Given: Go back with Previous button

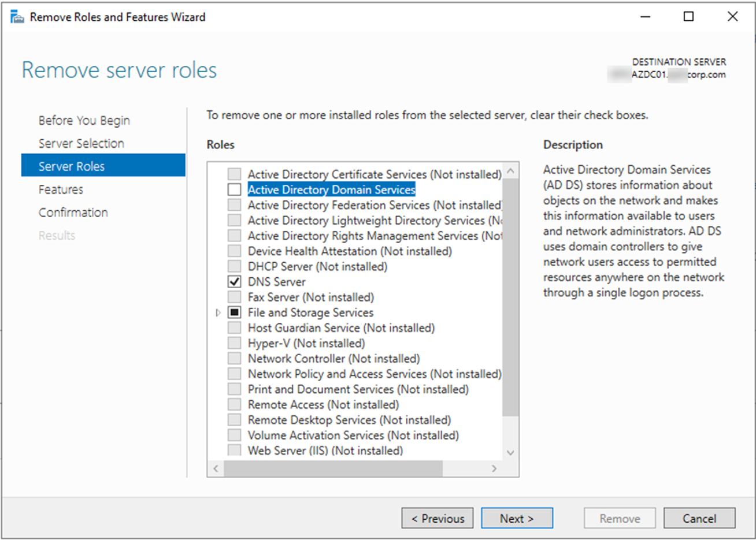Looking at the screenshot, I should click(x=437, y=518).
